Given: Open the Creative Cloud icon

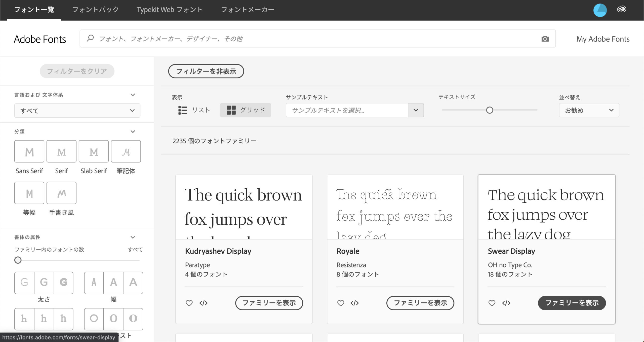Looking at the screenshot, I should coord(621,10).
